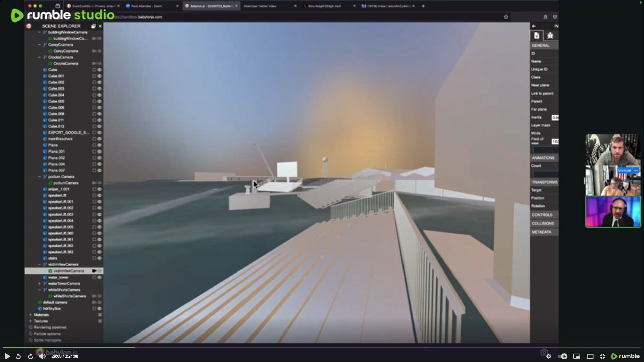
Task: Open a new browser tab with plus
Action: click(x=423, y=6)
